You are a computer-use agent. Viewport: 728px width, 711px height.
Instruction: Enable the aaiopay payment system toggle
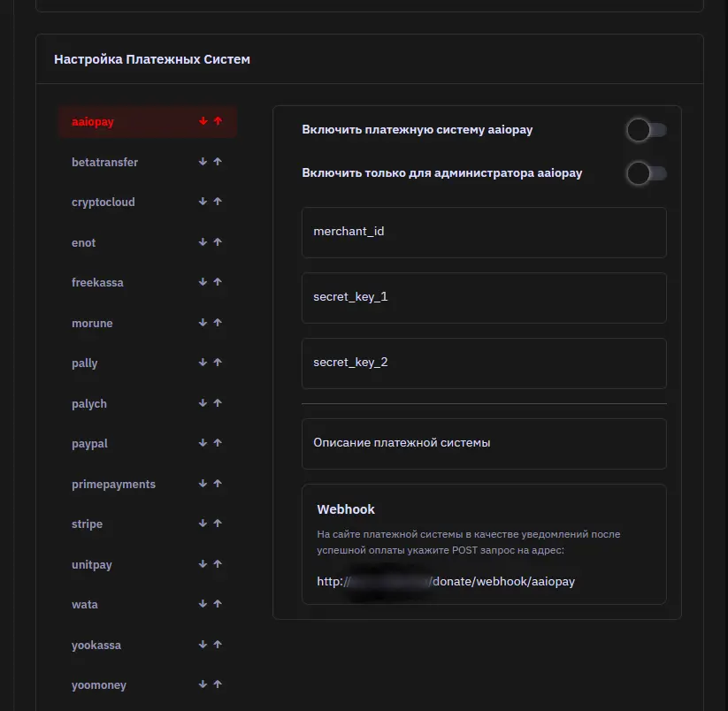coord(646,131)
